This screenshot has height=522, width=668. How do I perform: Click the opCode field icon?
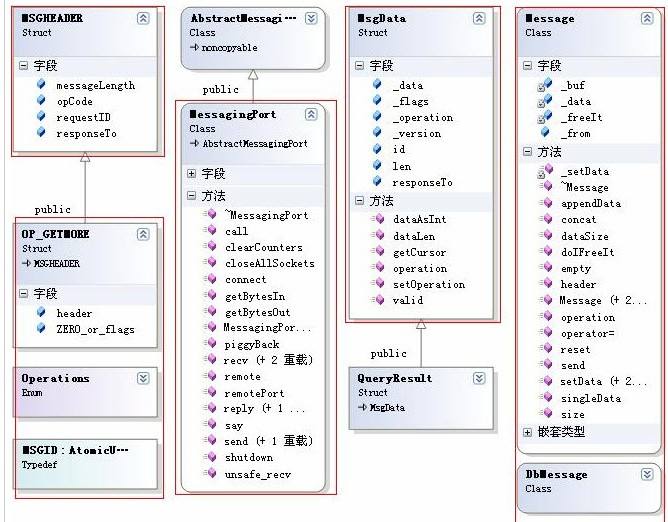click(41, 100)
